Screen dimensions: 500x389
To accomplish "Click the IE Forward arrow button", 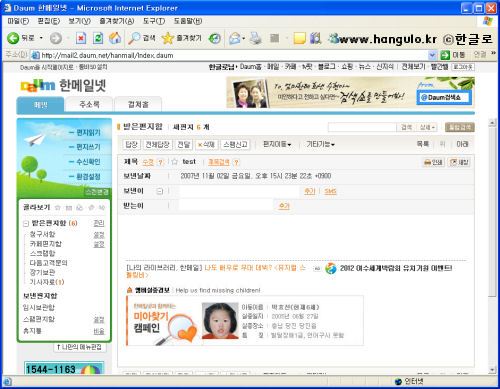I will [56, 39].
